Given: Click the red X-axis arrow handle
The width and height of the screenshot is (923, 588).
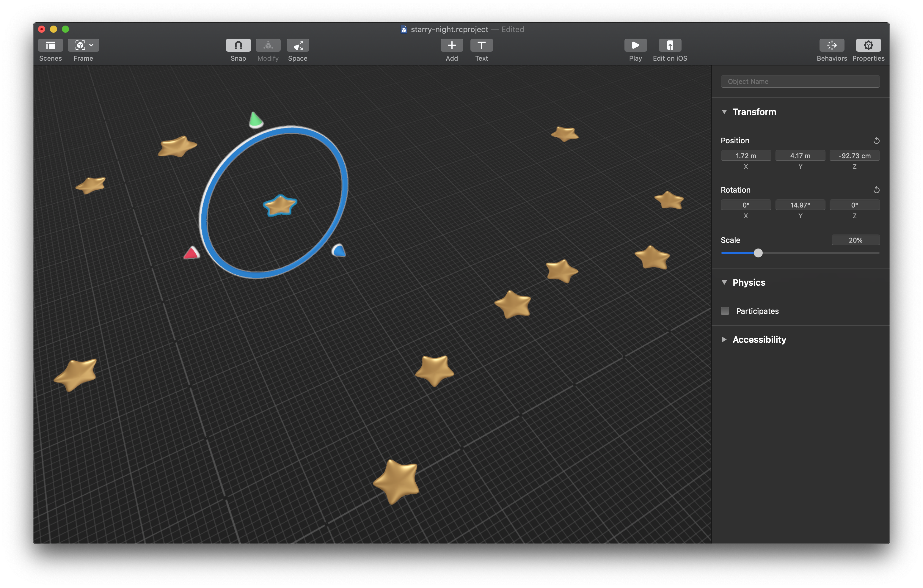Looking at the screenshot, I should coord(191,253).
